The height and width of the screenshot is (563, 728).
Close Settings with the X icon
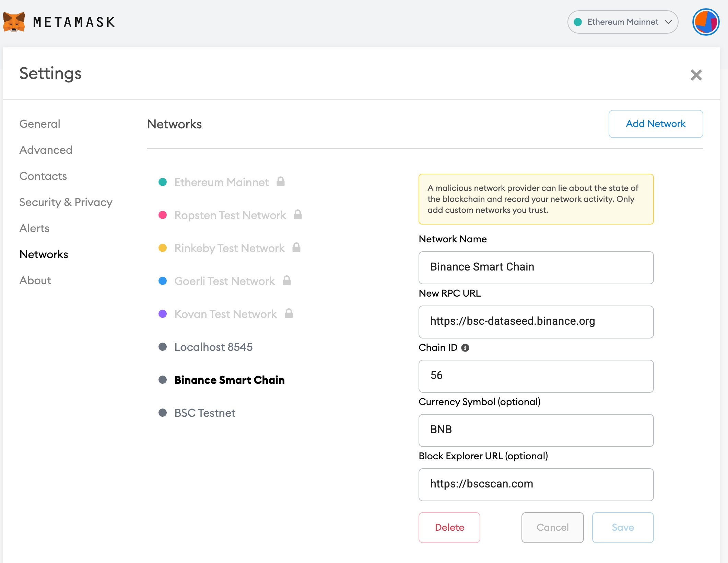pos(696,75)
